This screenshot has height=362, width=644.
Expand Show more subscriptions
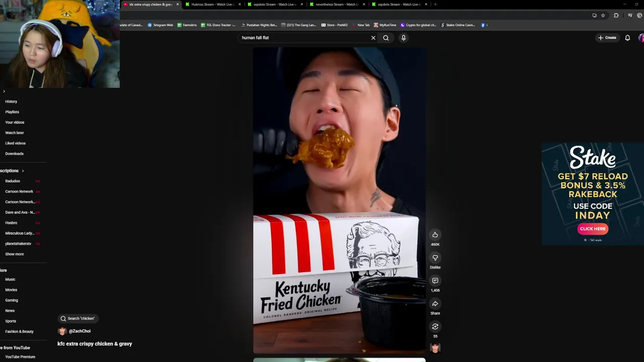(x=15, y=254)
